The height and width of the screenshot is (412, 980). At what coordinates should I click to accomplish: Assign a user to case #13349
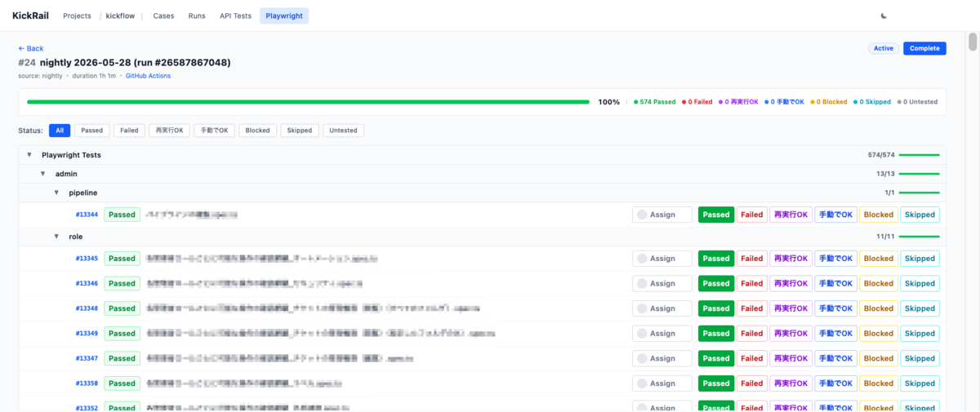(x=662, y=333)
